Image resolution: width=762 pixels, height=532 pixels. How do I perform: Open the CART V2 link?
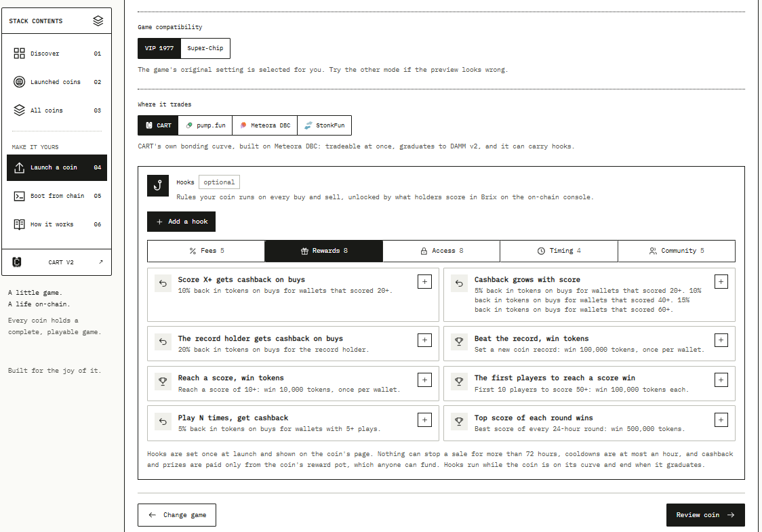(x=57, y=262)
